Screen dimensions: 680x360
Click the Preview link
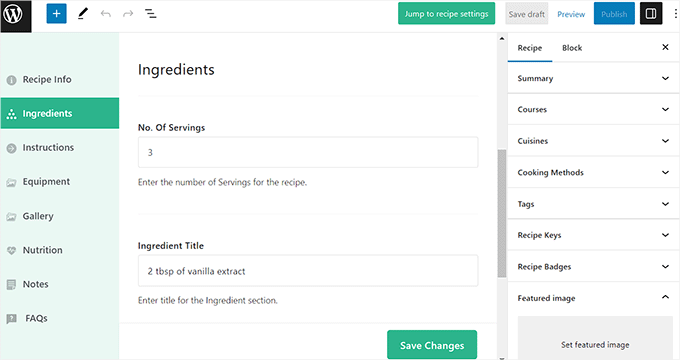tap(571, 14)
